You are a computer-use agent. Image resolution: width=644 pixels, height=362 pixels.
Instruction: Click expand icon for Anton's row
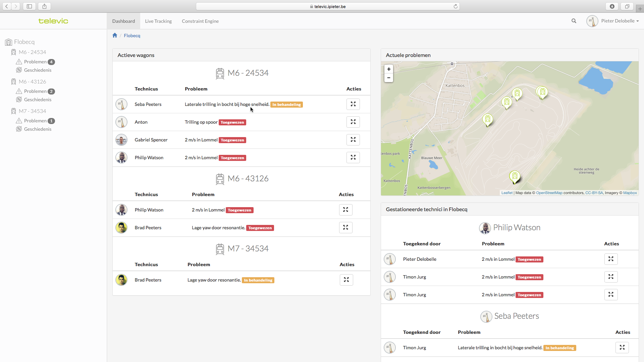(x=353, y=122)
